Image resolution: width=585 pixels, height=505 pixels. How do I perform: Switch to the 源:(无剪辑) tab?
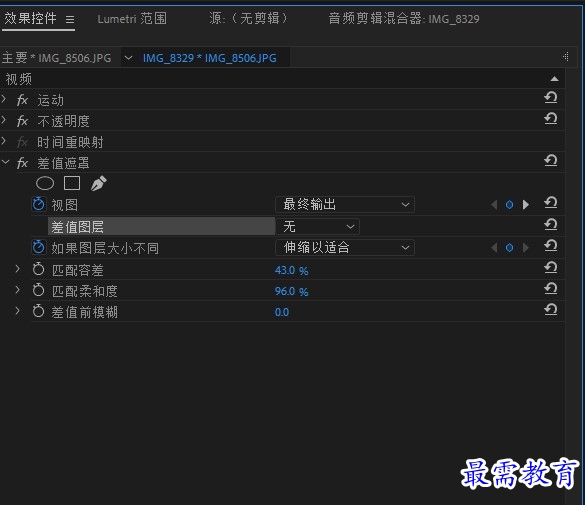point(248,18)
